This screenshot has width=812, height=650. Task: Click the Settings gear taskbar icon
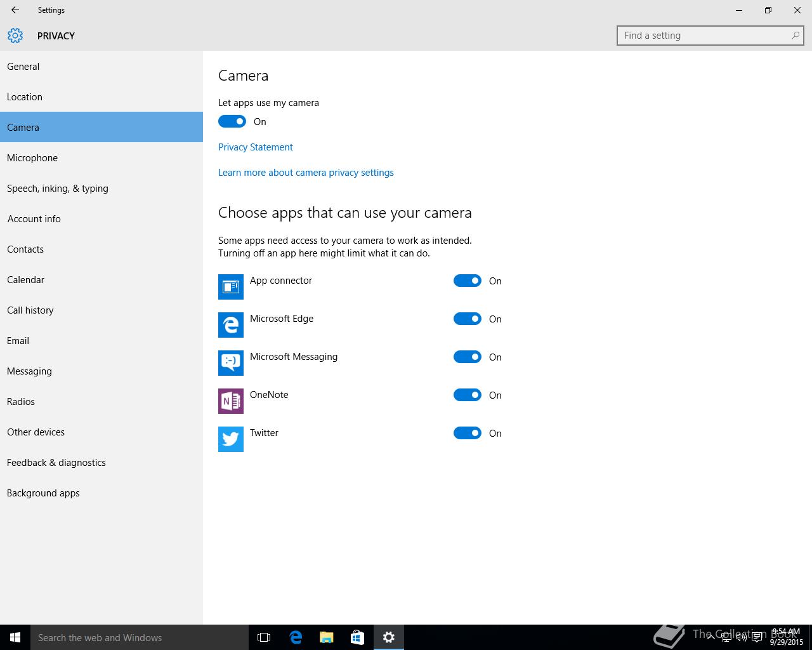tap(389, 637)
